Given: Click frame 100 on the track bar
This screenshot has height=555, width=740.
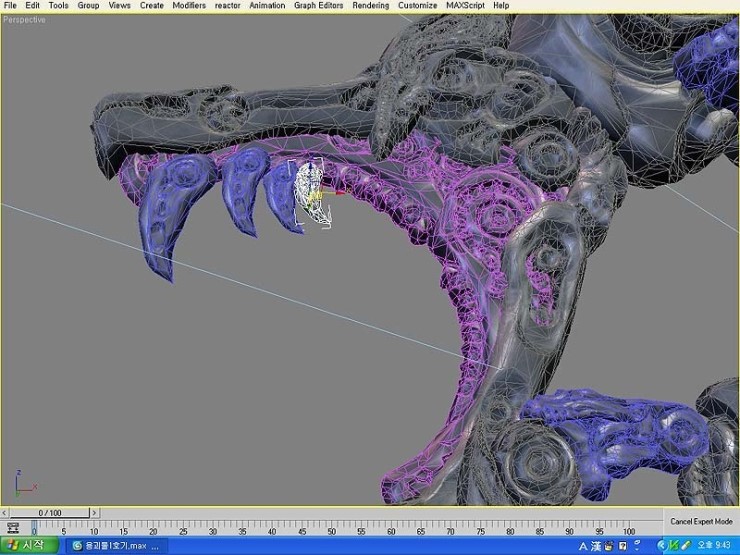Looking at the screenshot, I should point(629,528).
